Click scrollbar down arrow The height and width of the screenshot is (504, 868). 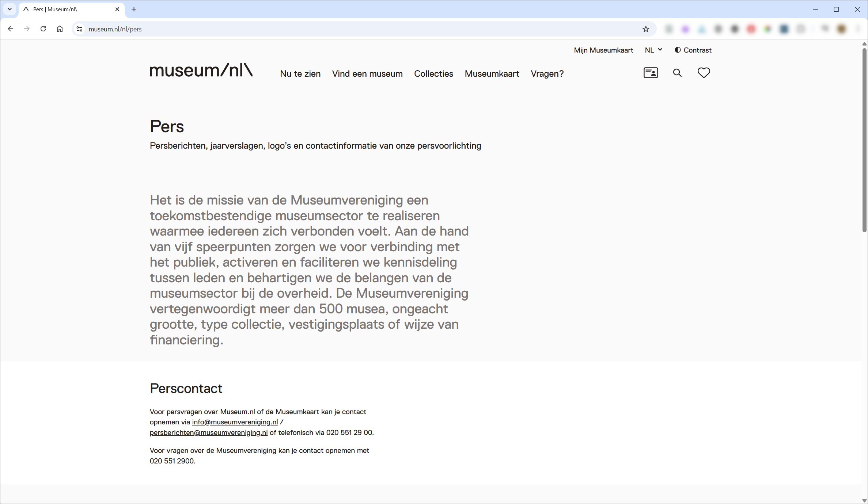[x=864, y=500]
